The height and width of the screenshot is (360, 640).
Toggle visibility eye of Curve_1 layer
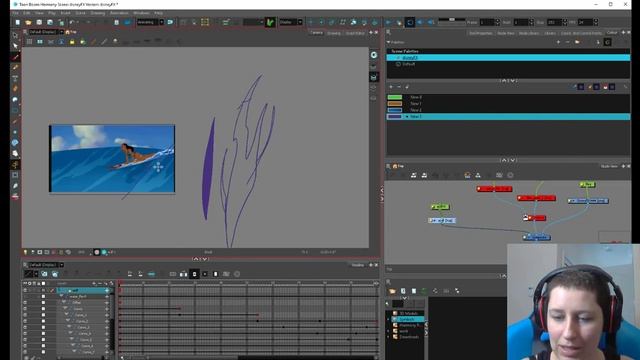(25, 315)
